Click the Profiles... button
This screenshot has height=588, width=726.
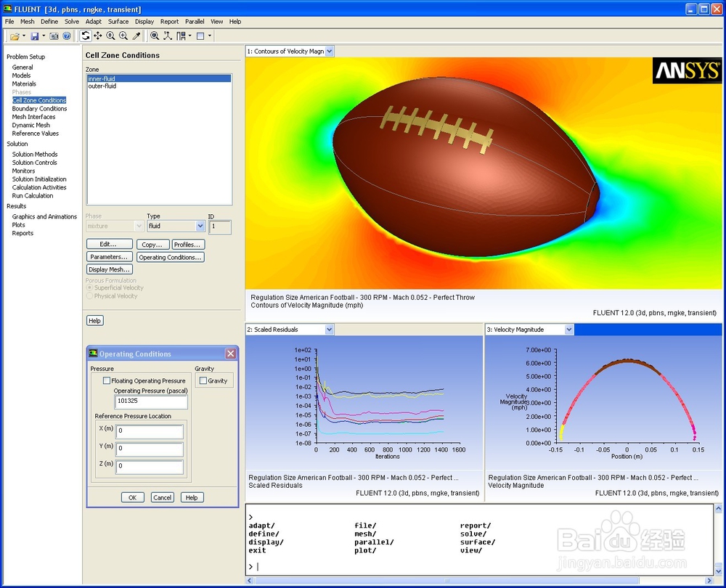tap(188, 244)
